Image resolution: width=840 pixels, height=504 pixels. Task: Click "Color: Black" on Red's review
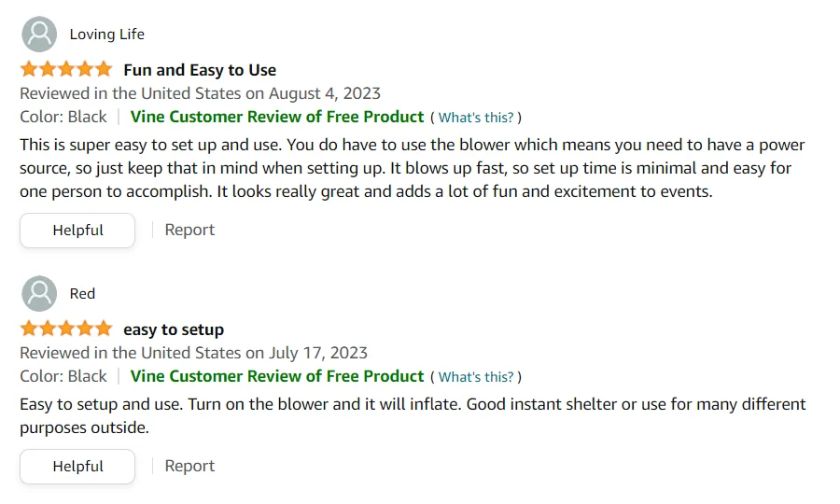click(63, 376)
